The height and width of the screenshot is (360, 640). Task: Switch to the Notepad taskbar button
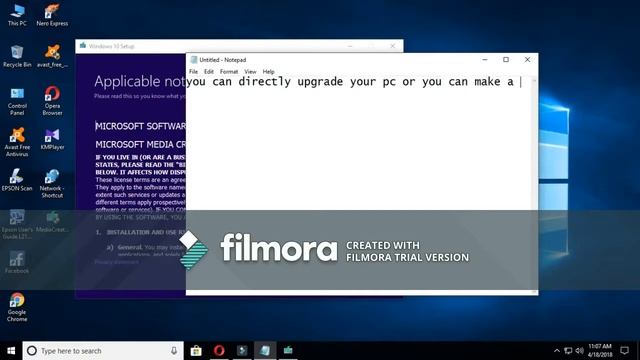pos(265,351)
